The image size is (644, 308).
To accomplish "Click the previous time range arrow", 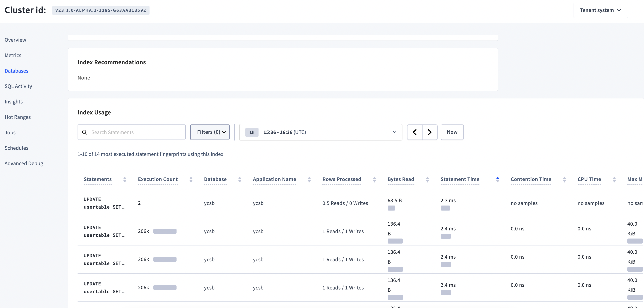I will 414,132.
